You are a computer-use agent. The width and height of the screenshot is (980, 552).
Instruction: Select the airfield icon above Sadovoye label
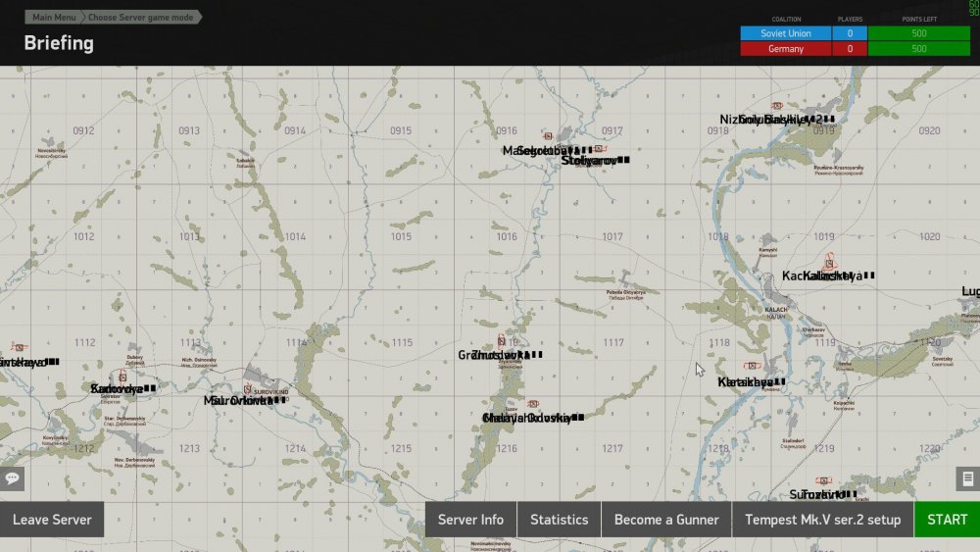[x=122, y=376]
